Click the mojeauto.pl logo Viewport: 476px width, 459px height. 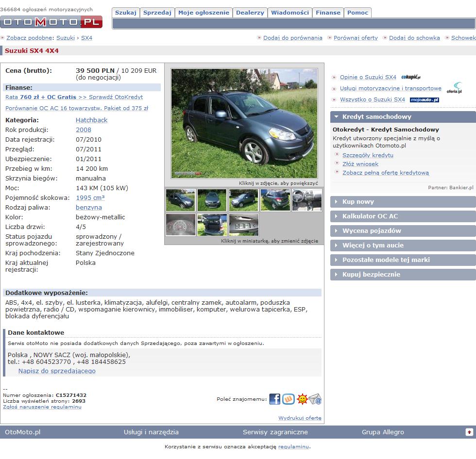pos(425,100)
